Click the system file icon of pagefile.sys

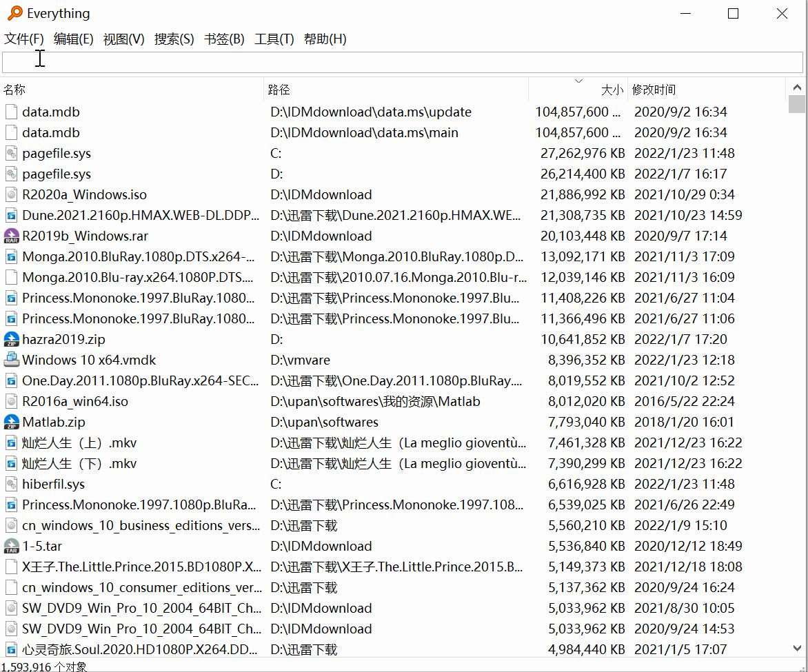click(11, 153)
